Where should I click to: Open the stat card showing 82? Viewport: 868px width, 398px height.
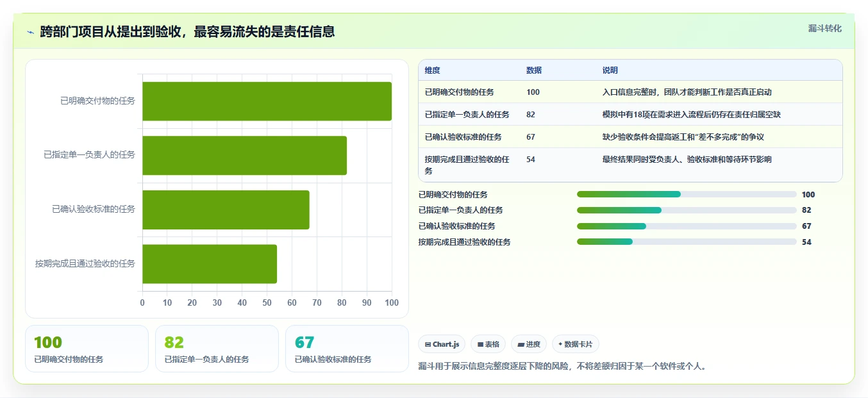click(217, 349)
